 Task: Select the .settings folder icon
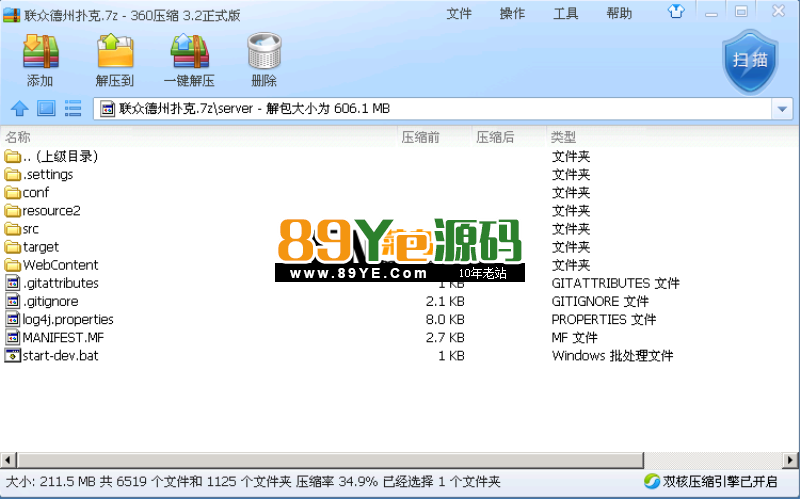click(x=12, y=174)
